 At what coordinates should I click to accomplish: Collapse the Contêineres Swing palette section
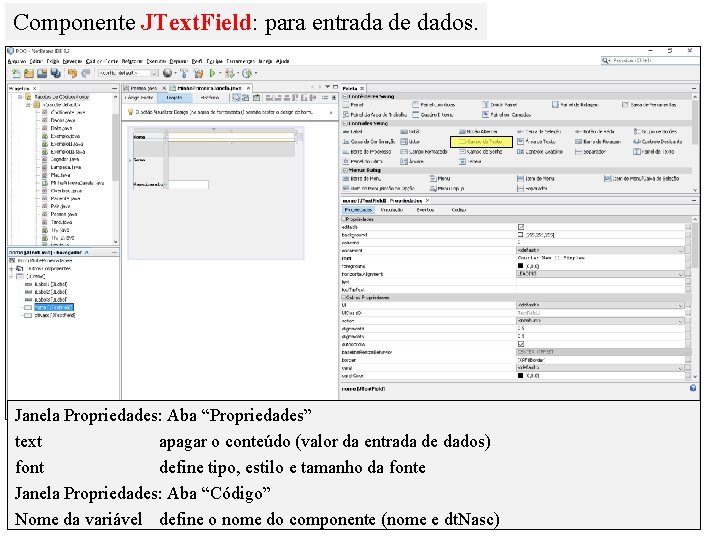(345, 97)
